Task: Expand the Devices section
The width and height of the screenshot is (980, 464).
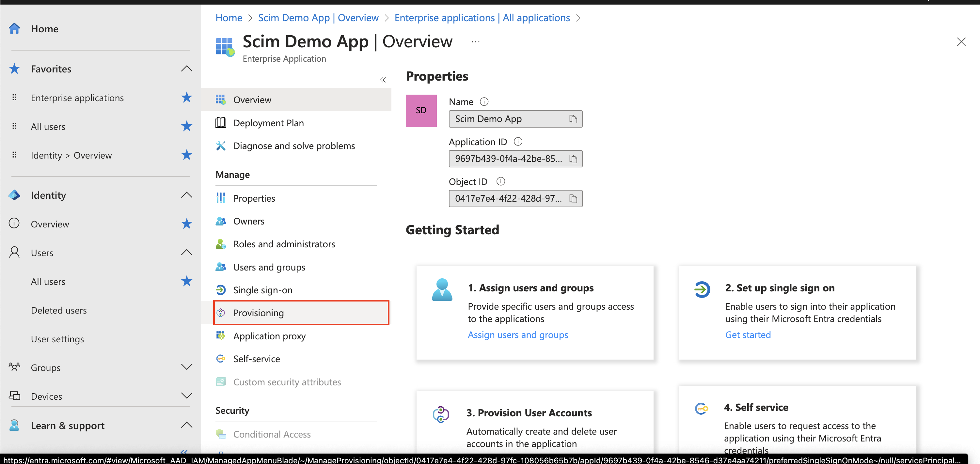Action: (x=186, y=396)
